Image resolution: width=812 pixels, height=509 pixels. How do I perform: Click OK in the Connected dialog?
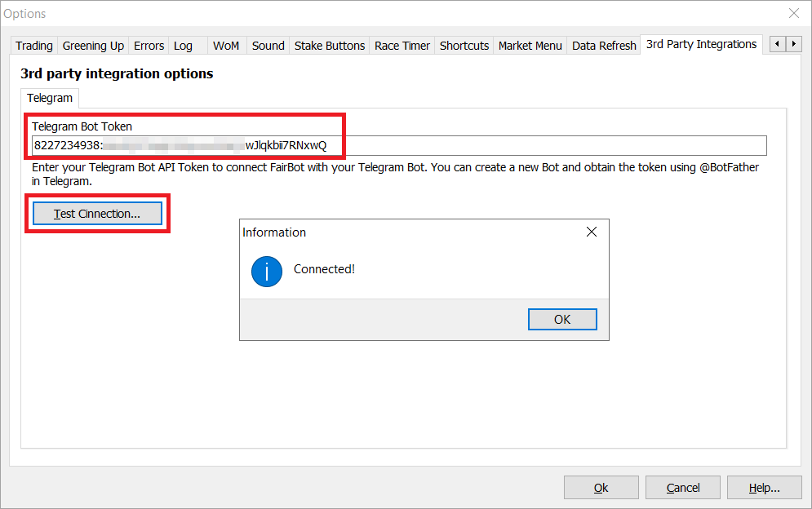point(562,319)
